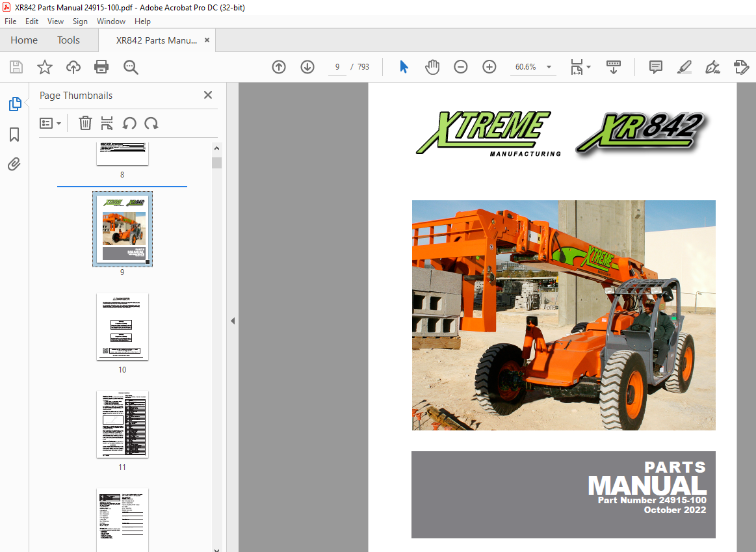Select the XR842 Parts Manu... document tab
This screenshot has width=756, height=552.
[x=156, y=40]
